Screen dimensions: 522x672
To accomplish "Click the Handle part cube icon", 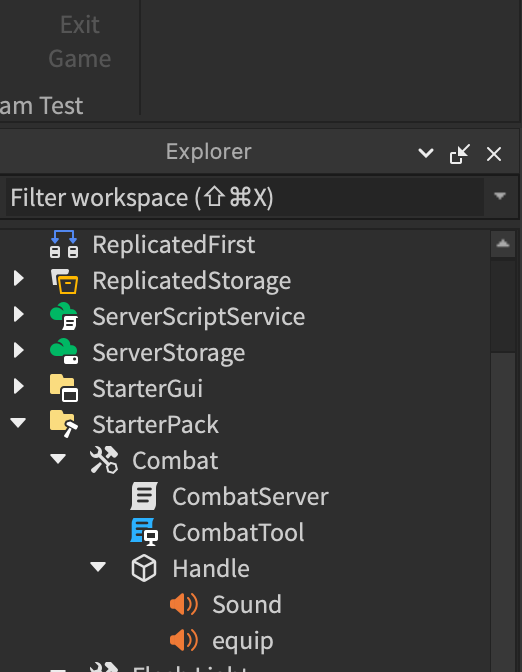I will 144,568.
